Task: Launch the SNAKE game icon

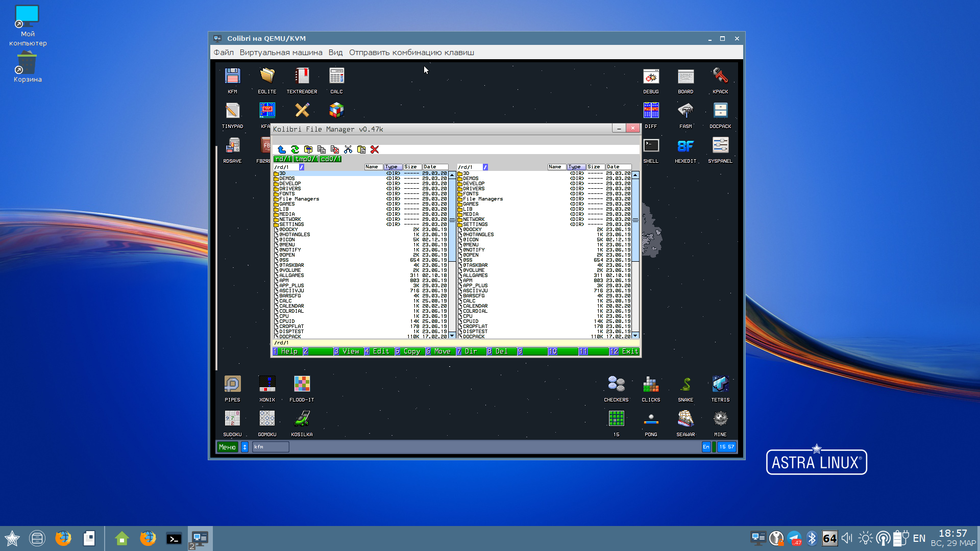Action: pyautogui.click(x=685, y=384)
